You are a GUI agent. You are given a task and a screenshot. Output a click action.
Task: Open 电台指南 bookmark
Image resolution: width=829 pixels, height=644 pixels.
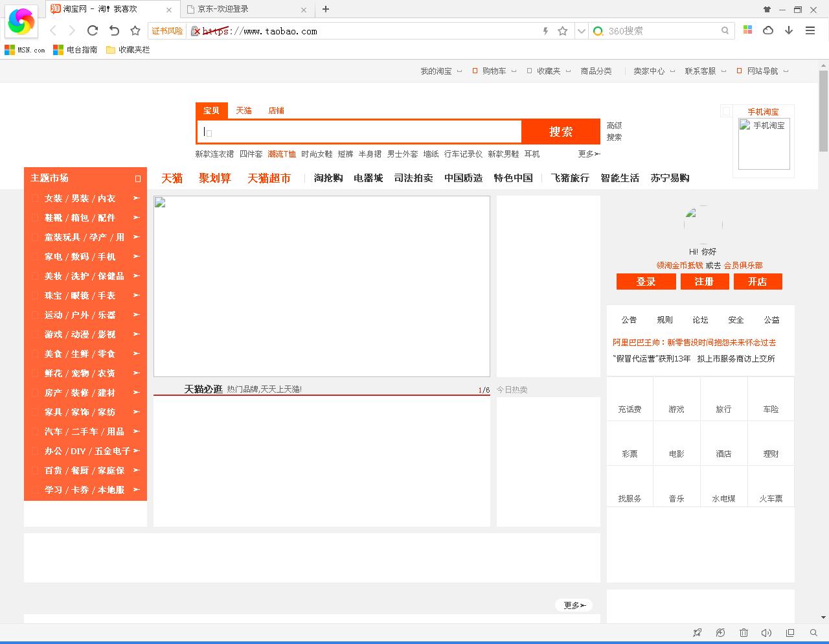[x=75, y=50]
